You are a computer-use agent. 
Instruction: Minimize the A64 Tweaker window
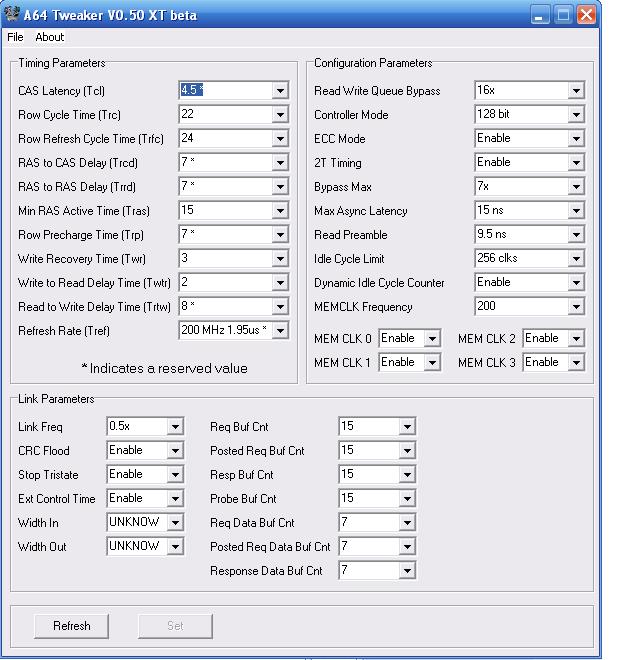(x=539, y=15)
